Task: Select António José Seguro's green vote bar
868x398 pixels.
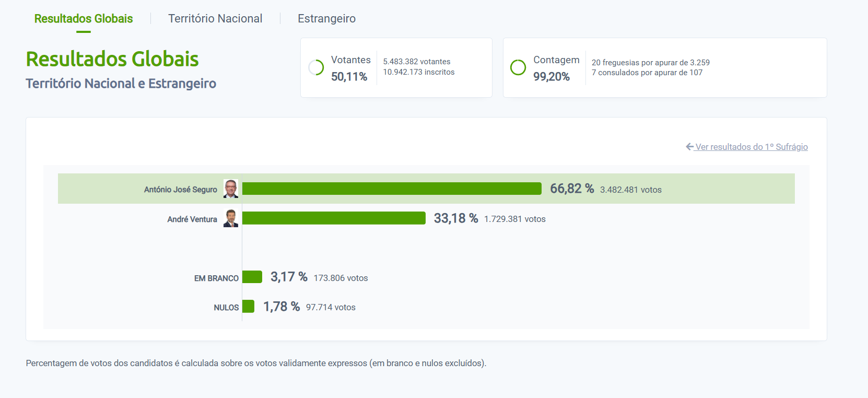Action: click(x=392, y=189)
